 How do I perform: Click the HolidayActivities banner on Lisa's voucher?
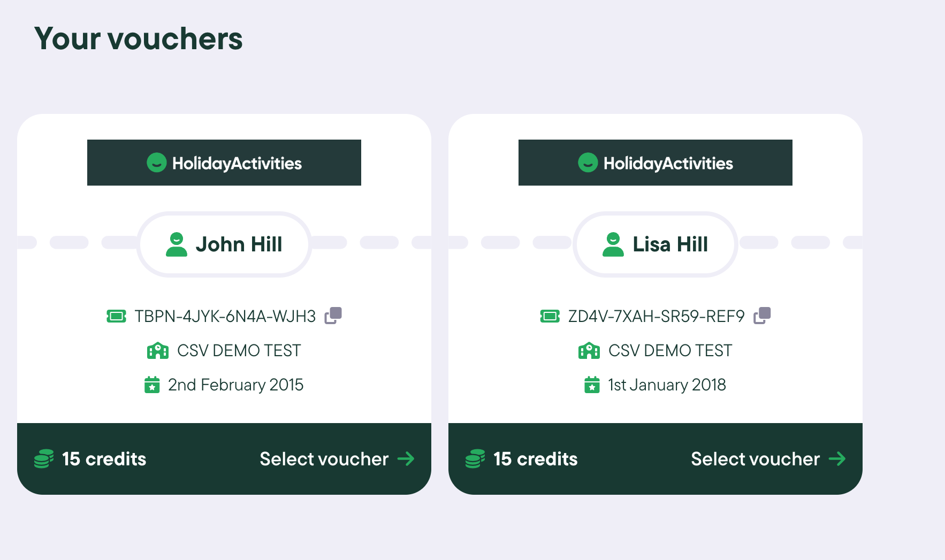656,163
